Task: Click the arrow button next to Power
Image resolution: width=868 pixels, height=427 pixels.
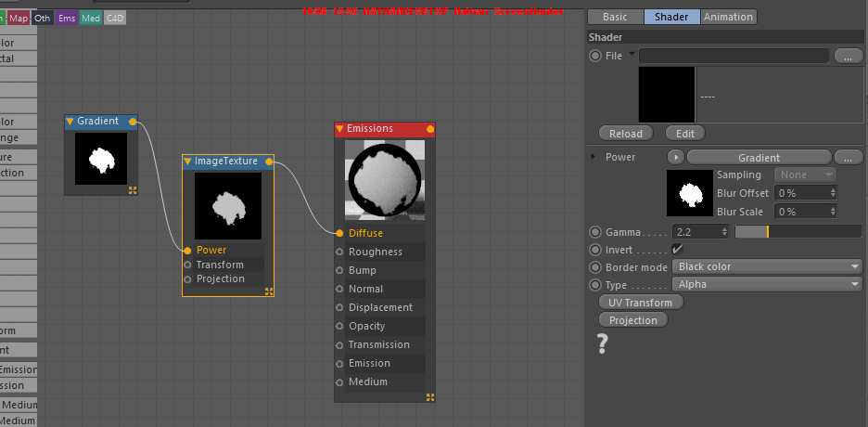Action: [x=675, y=157]
